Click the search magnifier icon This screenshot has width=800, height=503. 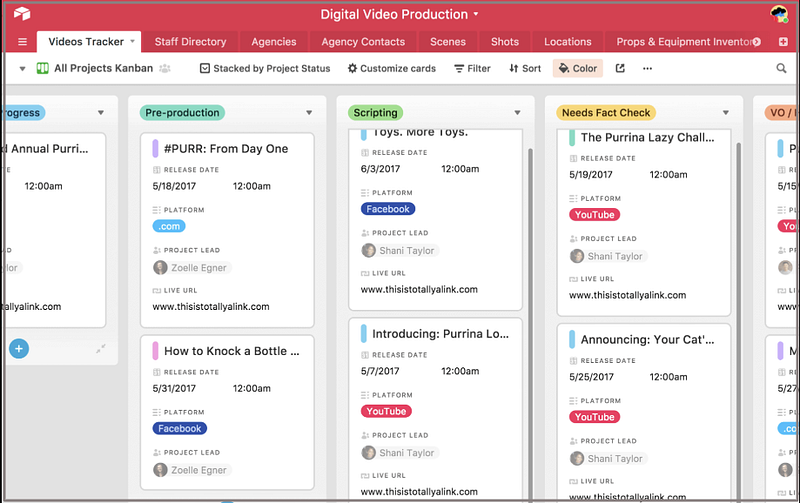[781, 68]
